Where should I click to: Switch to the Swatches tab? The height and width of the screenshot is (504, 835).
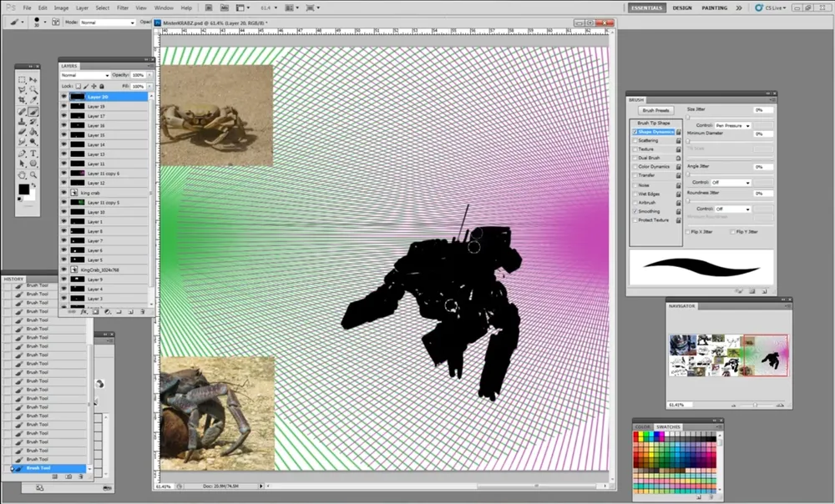tap(668, 426)
